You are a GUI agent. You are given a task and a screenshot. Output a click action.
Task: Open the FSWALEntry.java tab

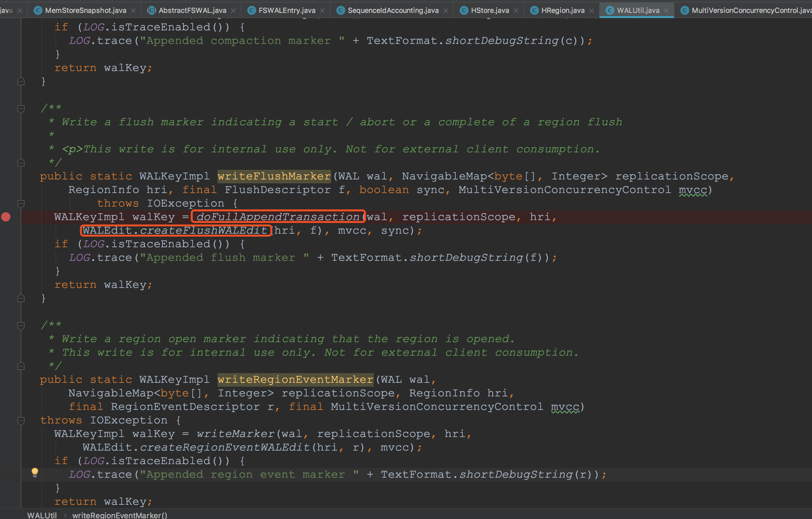pyautogui.click(x=287, y=10)
